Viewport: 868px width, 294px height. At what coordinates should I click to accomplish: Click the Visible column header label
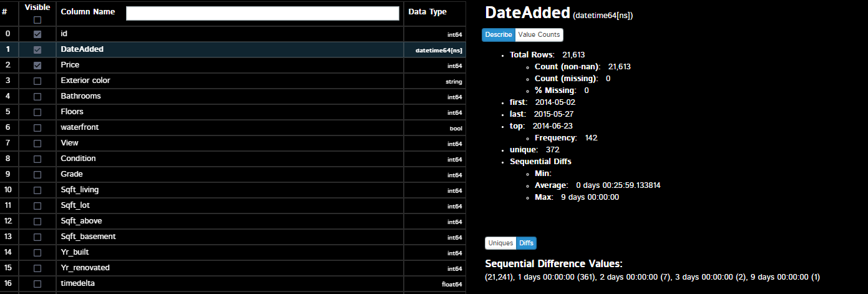(37, 7)
